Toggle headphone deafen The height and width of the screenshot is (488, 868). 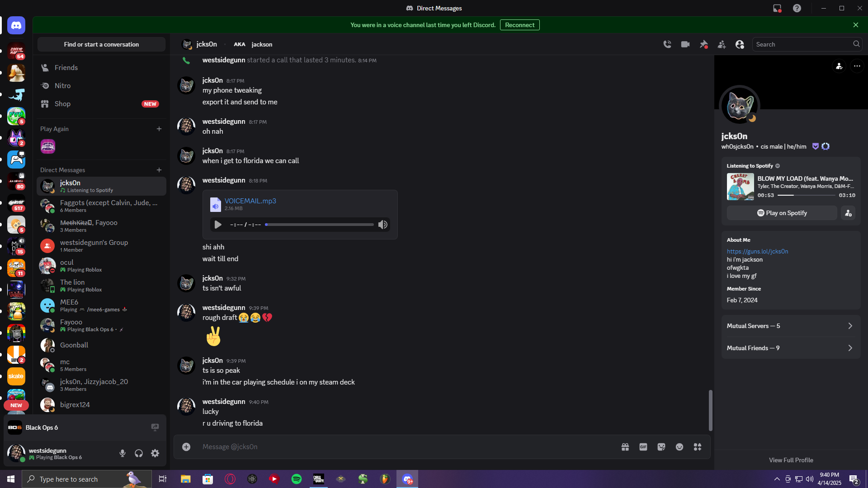pos(139,453)
